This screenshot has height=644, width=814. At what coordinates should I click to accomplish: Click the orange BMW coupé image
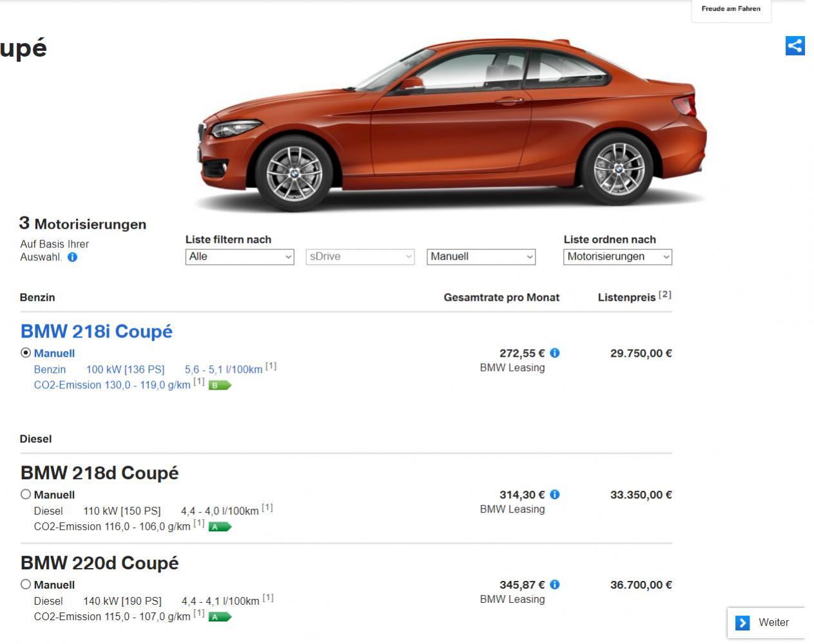tap(452, 126)
